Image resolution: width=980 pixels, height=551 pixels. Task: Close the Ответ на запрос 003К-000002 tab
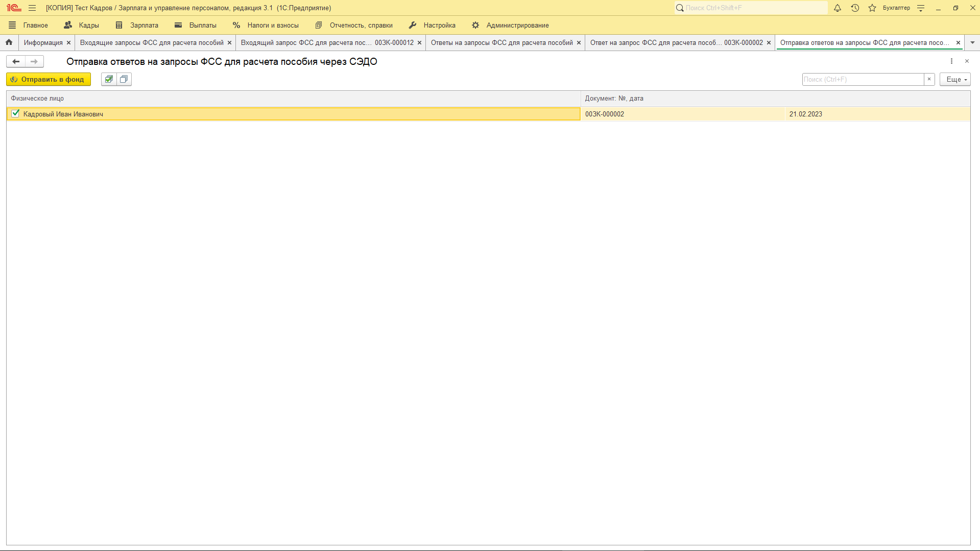pos(769,43)
